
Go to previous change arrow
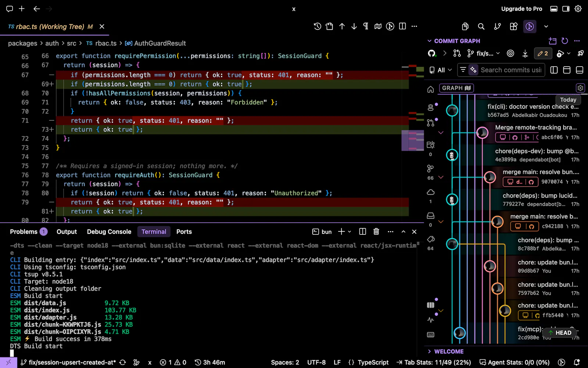pyautogui.click(x=342, y=26)
